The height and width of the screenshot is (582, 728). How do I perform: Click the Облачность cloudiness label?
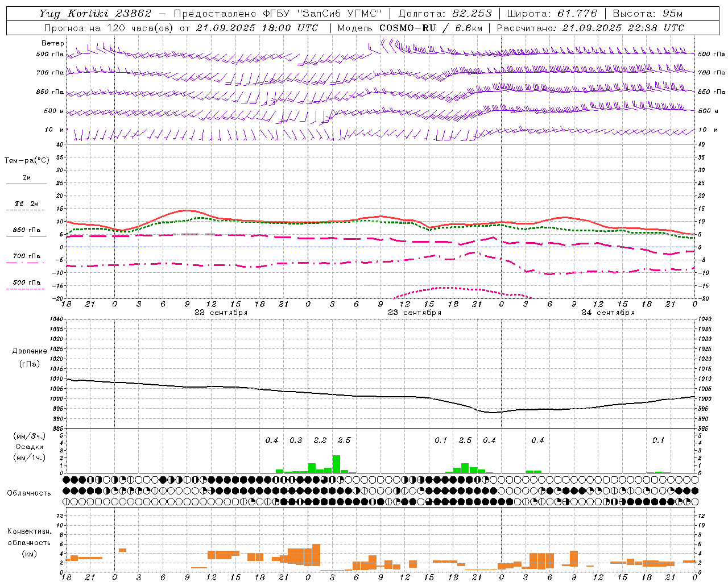tap(29, 493)
